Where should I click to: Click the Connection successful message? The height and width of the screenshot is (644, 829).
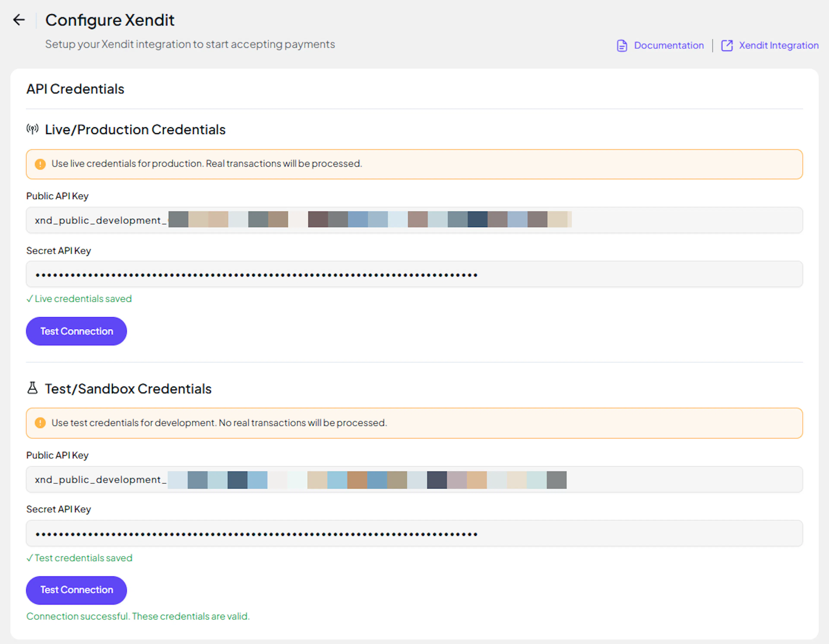[x=138, y=616]
